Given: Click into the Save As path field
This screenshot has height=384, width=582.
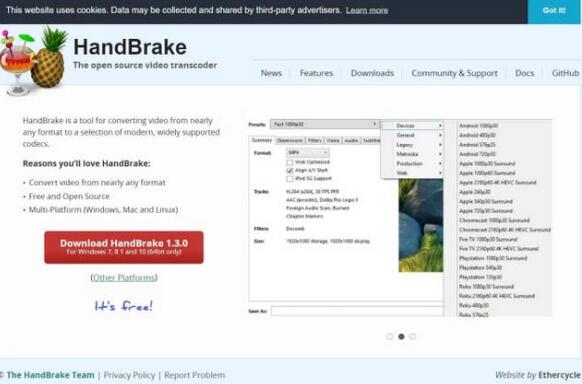Looking at the screenshot, I should (357, 311).
